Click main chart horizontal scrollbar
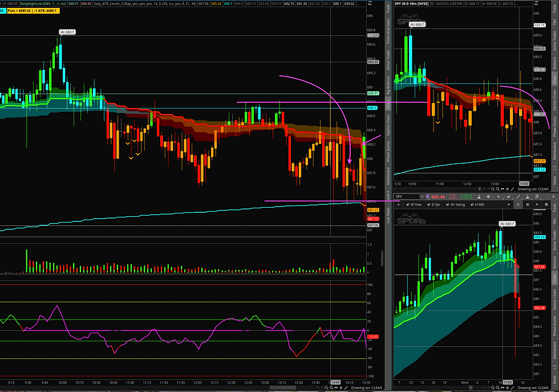Screen dimensions: 559x392 [x=283, y=387]
